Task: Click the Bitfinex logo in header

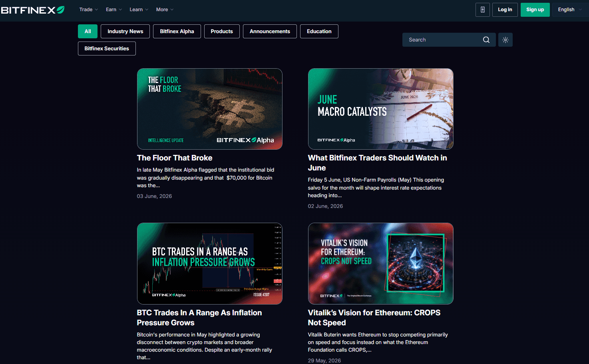Action: pos(32,10)
